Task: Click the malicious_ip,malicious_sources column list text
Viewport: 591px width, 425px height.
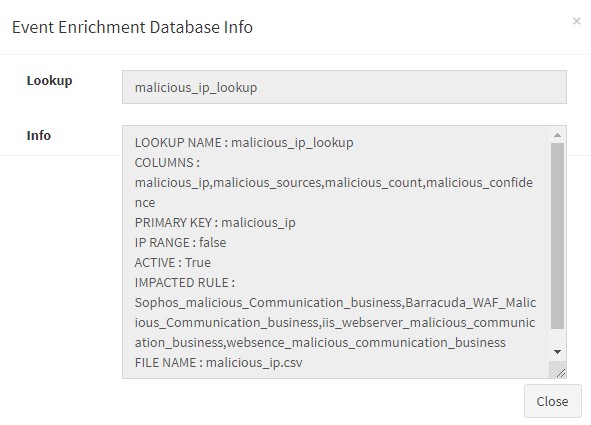Action: point(228,183)
